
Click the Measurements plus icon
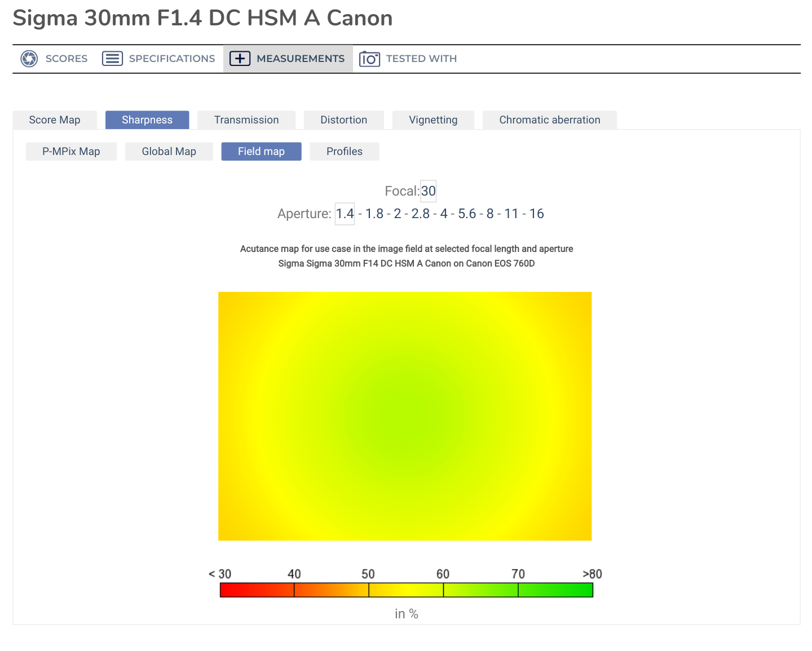tap(240, 59)
